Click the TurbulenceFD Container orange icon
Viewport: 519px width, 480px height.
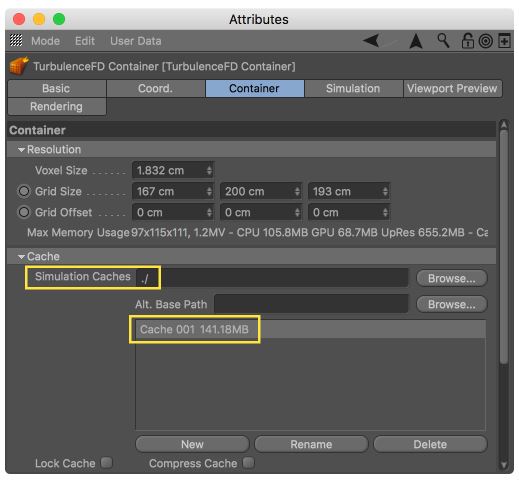[x=19, y=66]
